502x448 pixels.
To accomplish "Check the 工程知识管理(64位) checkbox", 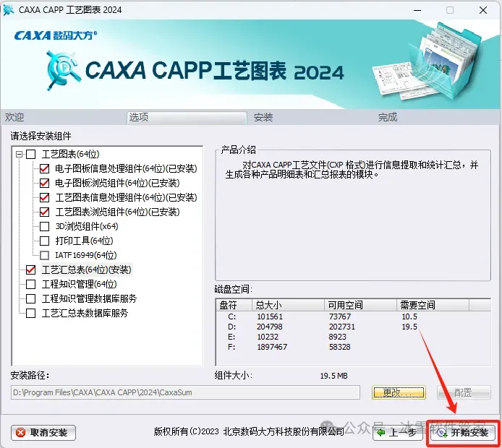I will point(30,284).
